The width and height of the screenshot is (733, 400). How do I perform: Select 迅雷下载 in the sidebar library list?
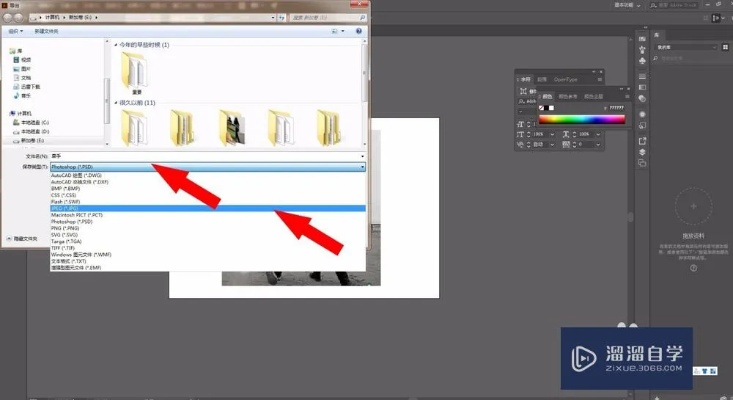[27, 86]
